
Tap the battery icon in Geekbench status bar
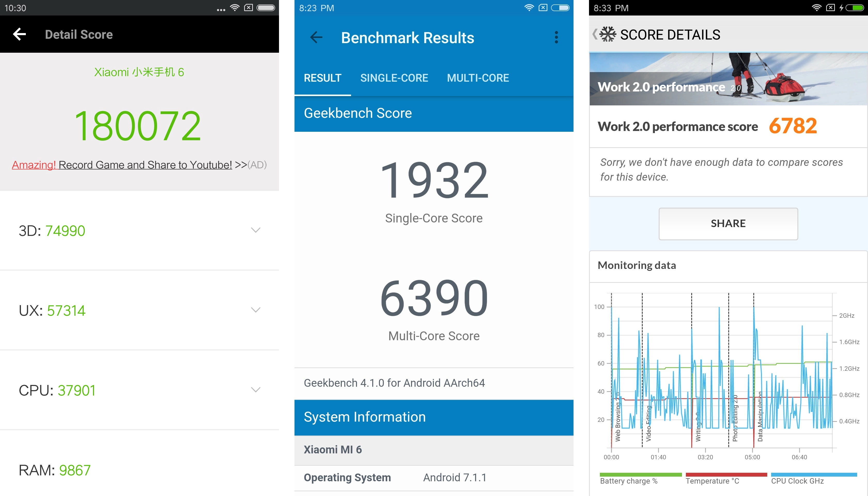pyautogui.click(x=560, y=8)
